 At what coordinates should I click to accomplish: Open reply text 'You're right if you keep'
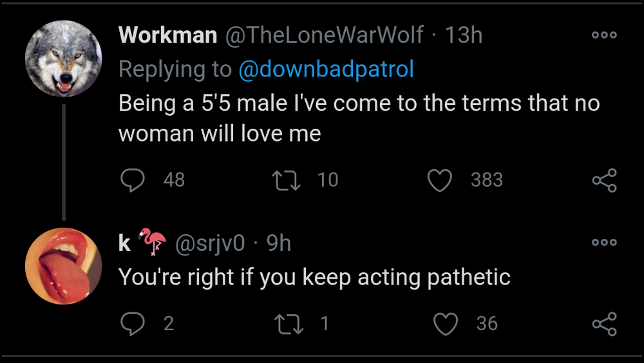(x=314, y=277)
